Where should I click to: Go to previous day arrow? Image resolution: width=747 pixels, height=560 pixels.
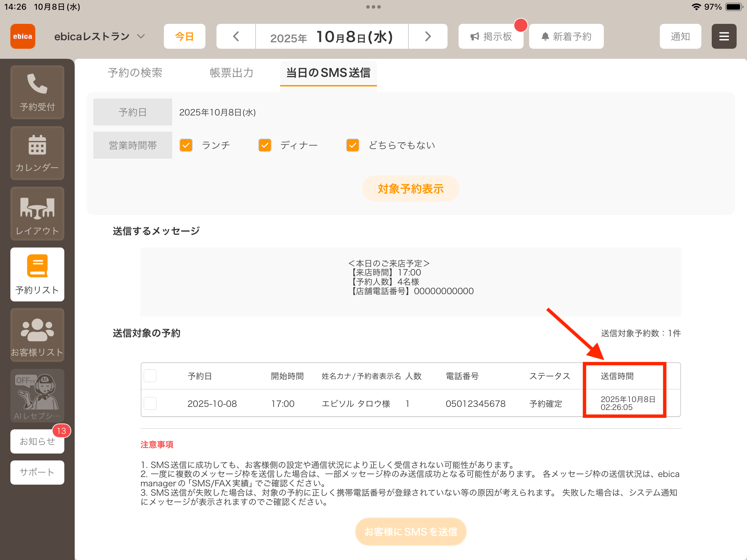pos(236,36)
